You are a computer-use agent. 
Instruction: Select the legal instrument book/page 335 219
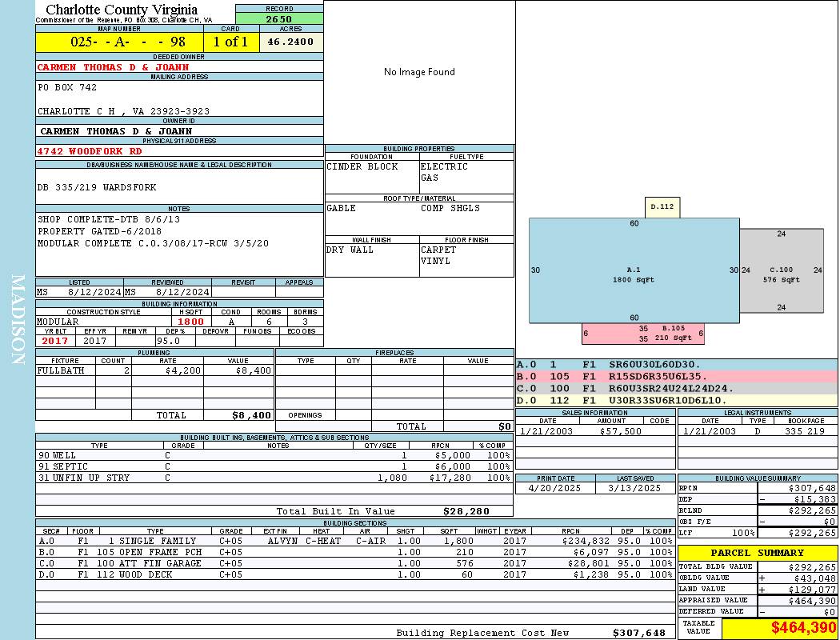(x=805, y=431)
